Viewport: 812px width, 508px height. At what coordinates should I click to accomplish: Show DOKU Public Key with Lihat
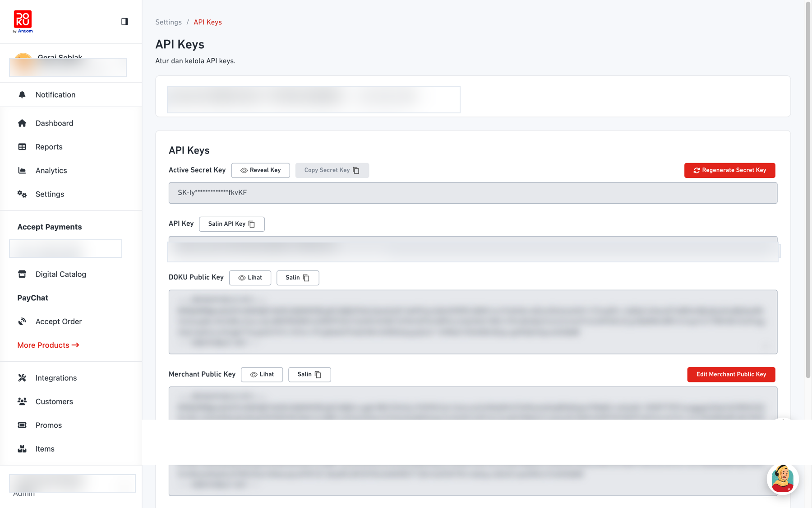[x=250, y=278]
